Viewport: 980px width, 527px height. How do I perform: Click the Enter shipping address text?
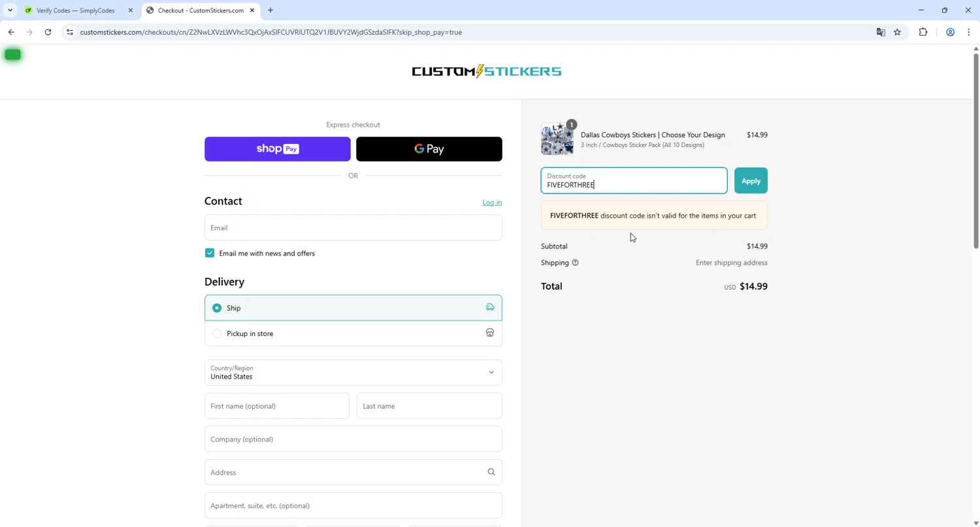(732, 263)
